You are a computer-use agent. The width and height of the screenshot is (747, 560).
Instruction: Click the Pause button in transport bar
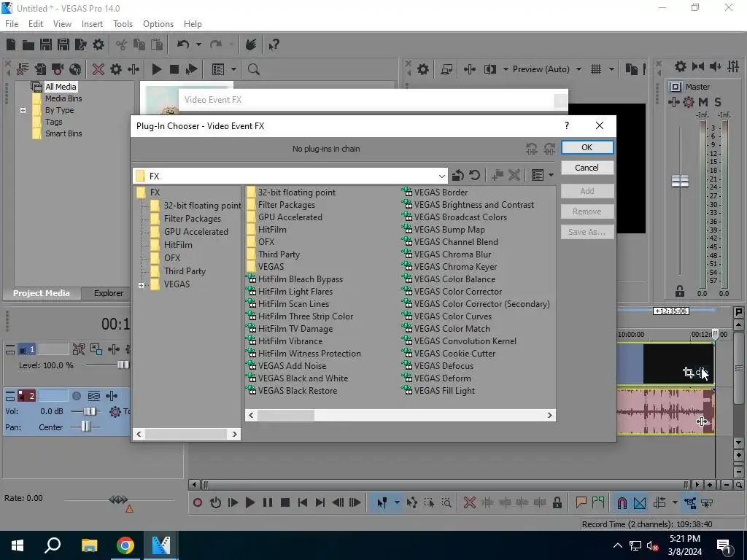pos(267,502)
